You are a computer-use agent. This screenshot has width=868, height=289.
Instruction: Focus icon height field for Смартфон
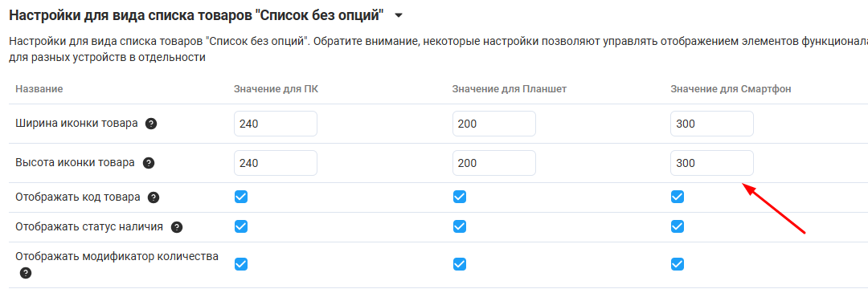712,163
